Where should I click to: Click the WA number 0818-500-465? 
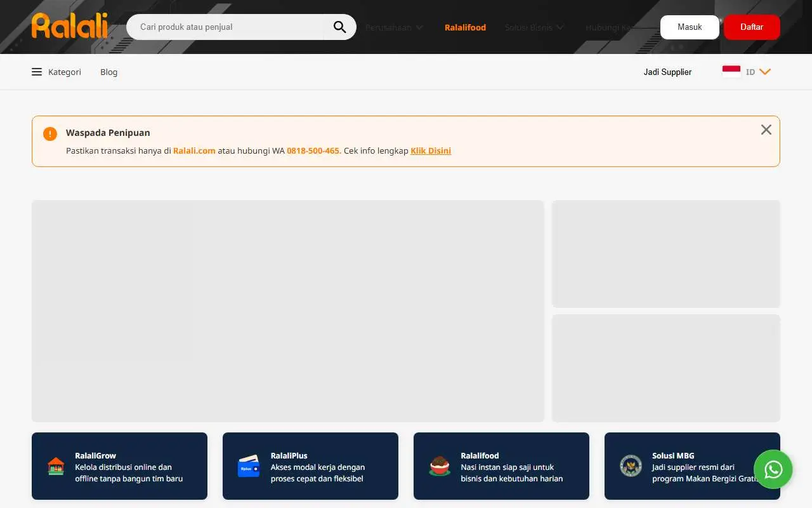(313, 150)
